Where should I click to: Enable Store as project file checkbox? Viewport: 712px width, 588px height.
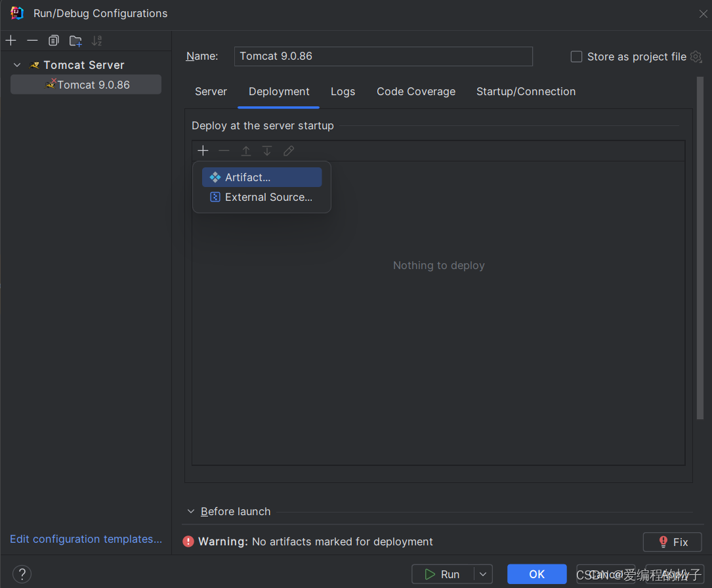[x=576, y=56]
